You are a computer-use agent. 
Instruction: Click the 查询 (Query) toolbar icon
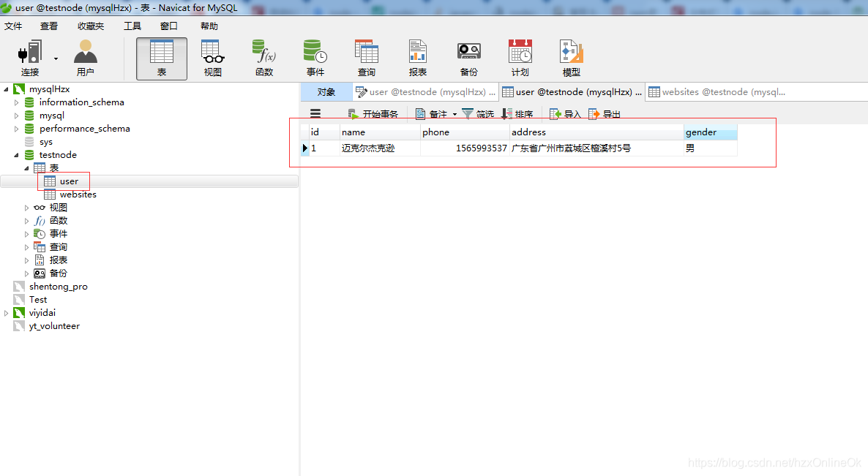point(366,57)
